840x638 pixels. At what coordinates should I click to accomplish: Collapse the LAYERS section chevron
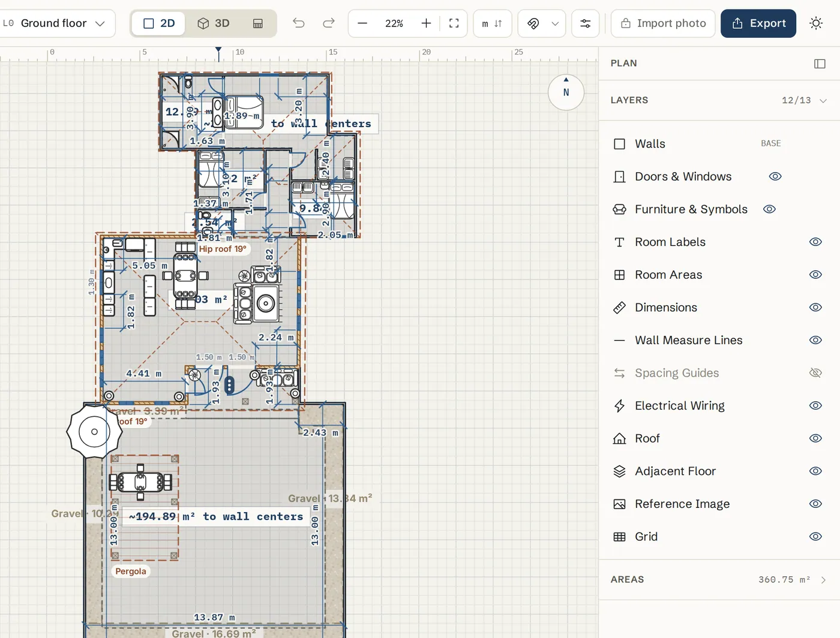[823, 101]
